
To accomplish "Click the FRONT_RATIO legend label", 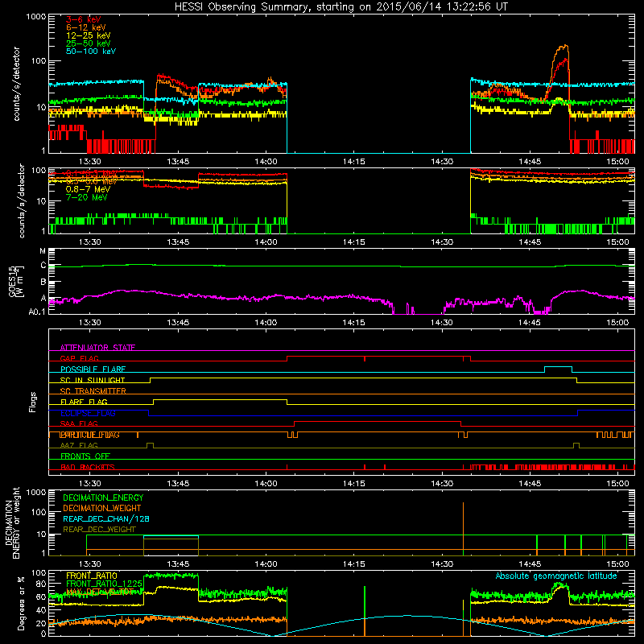I will [x=92, y=576].
